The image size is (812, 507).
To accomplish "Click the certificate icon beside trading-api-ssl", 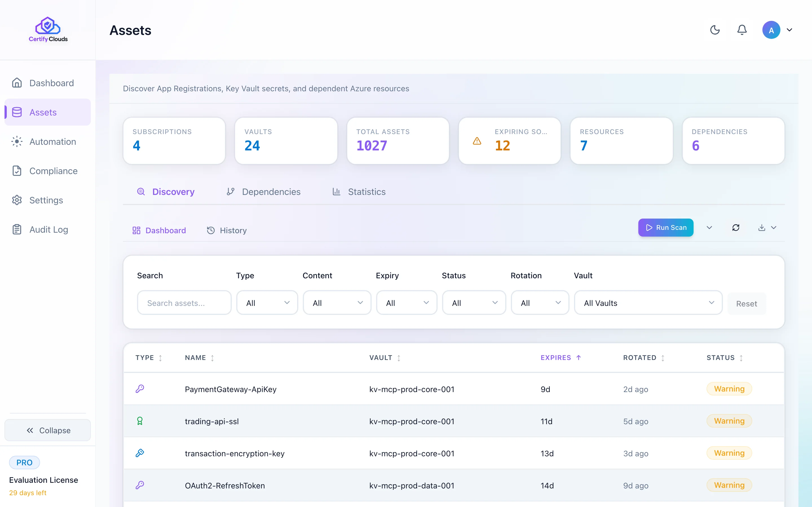I will coord(140,421).
